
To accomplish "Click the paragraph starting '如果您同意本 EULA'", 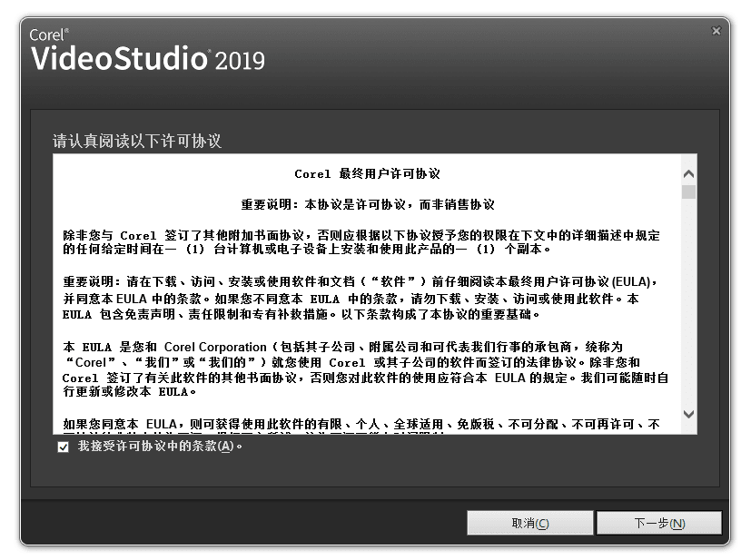I will point(361,426).
